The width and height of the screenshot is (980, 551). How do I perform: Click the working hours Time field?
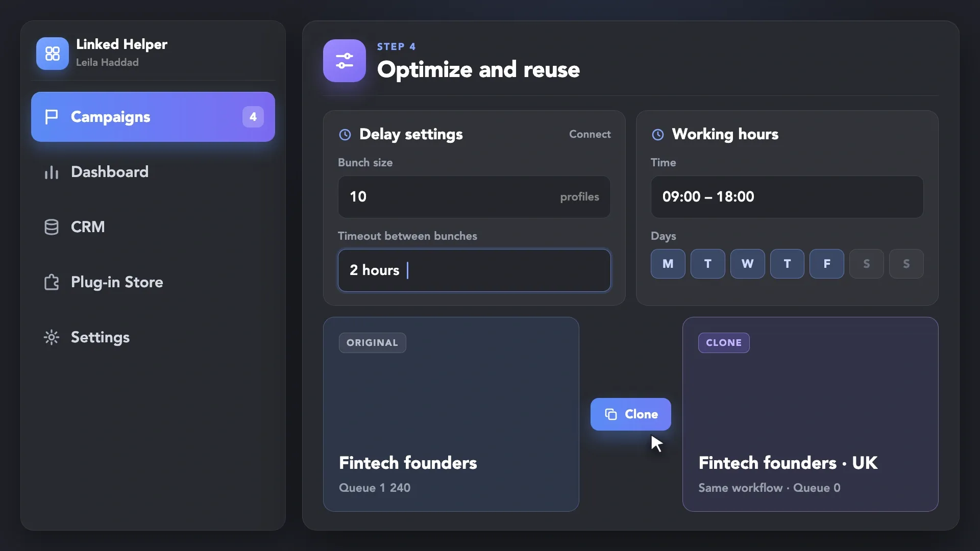pos(787,197)
